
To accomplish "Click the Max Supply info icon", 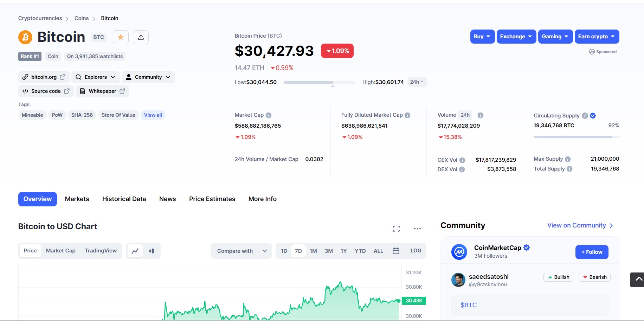I will pos(568,159).
